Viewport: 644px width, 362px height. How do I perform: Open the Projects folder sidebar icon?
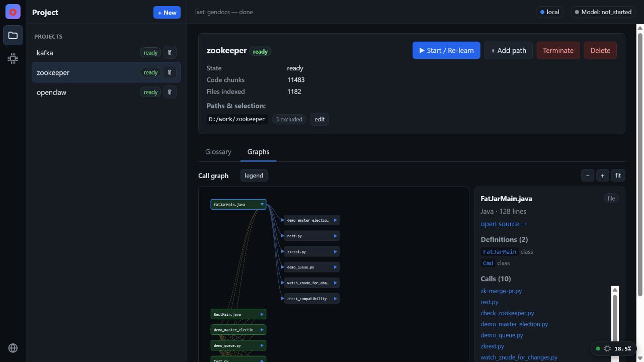pos(13,35)
